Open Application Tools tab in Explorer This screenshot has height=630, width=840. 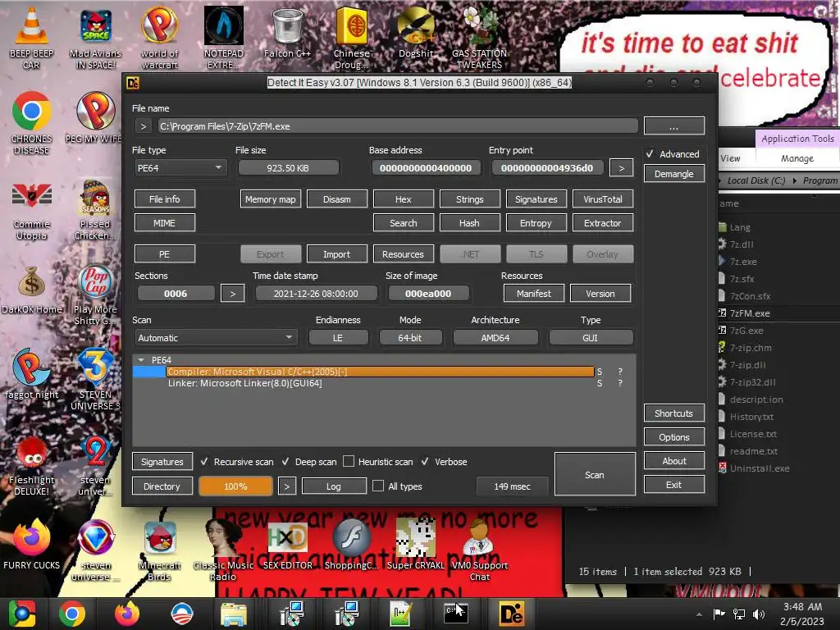[x=797, y=139]
